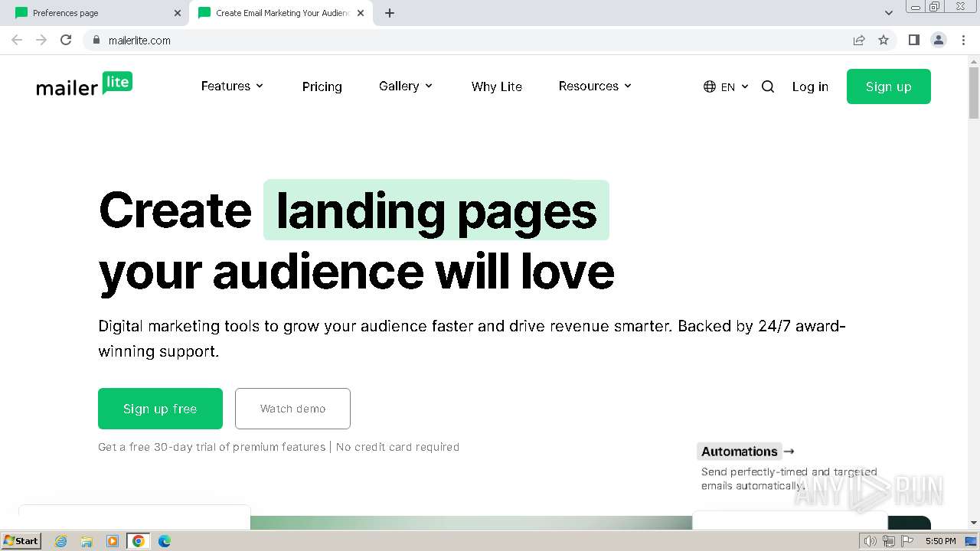980x551 pixels.
Task: Click the Log in link
Action: click(x=810, y=86)
